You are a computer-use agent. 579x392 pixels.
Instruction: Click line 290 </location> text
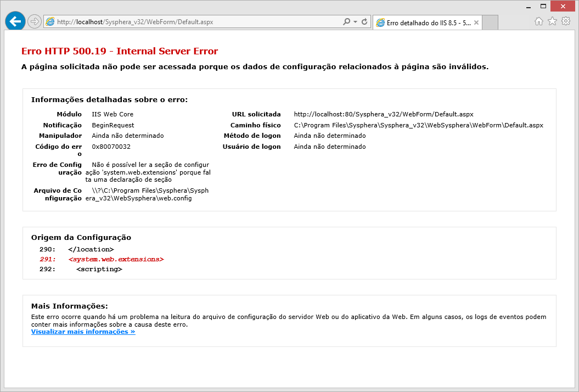[91, 249]
